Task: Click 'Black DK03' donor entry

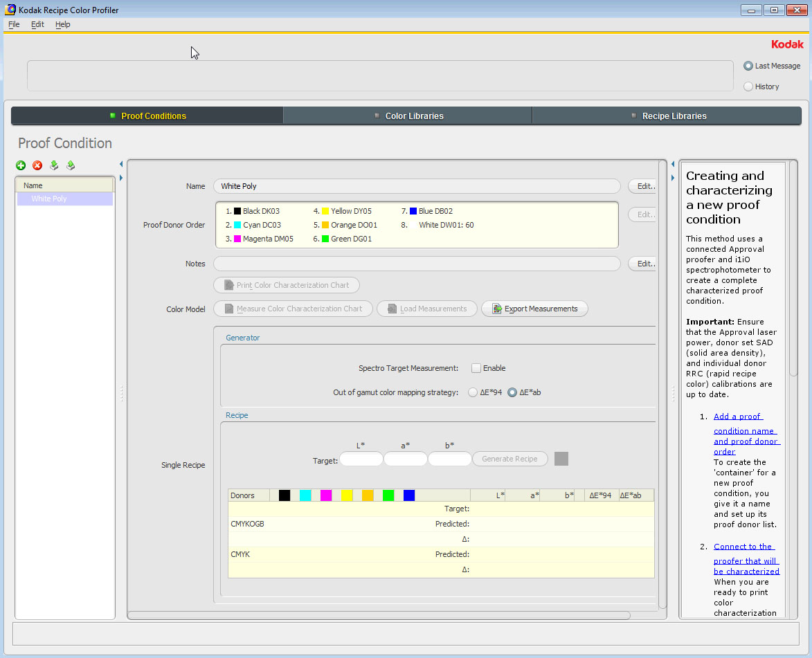Action: [253, 211]
